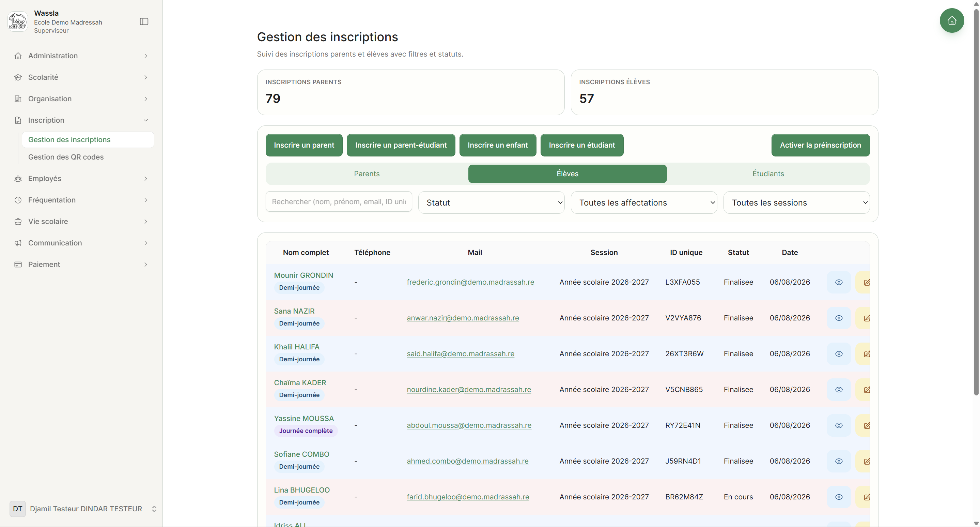This screenshot has width=980, height=527.
Task: Click Activer la préinscription button
Action: (820, 145)
